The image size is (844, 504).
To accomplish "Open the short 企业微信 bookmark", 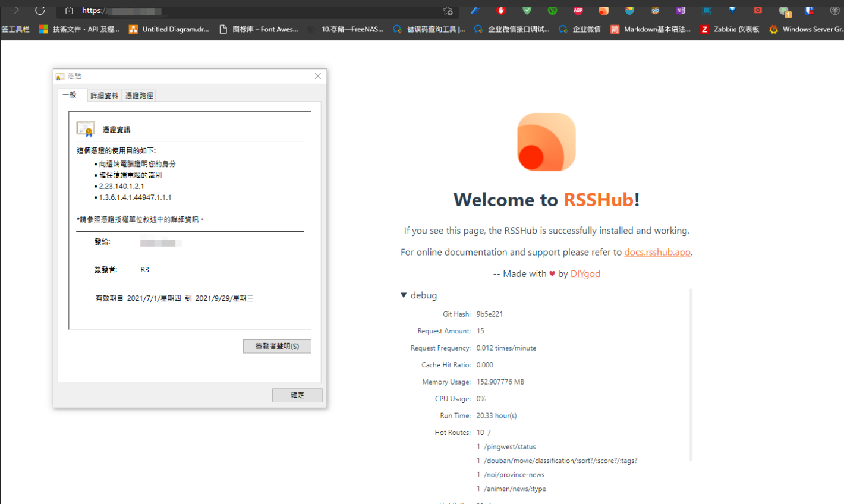I will point(580,29).
